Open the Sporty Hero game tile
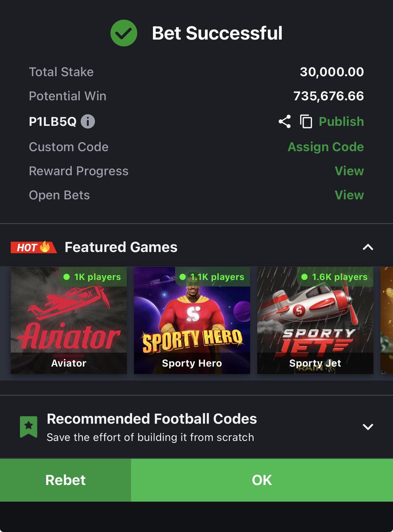393x532 pixels. pyautogui.click(x=192, y=320)
